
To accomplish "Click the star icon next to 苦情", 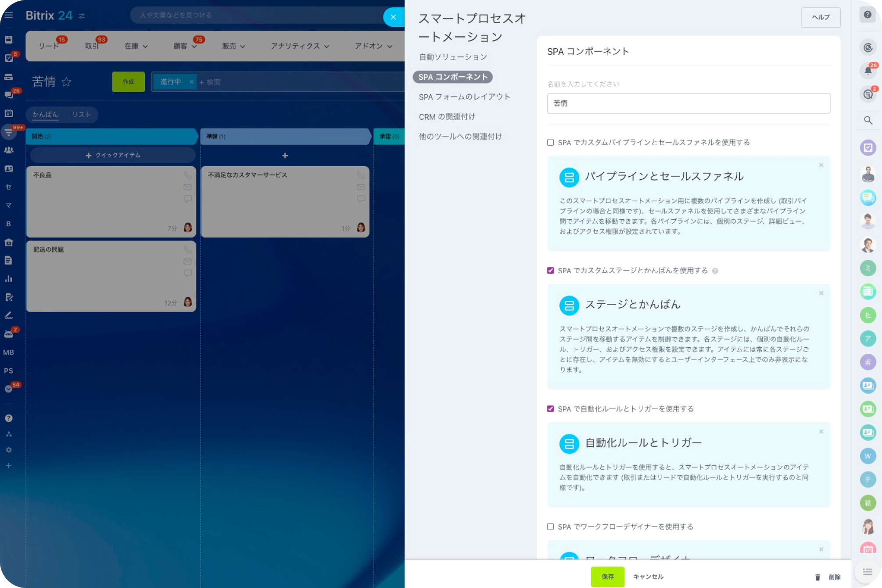I will 66,82.
